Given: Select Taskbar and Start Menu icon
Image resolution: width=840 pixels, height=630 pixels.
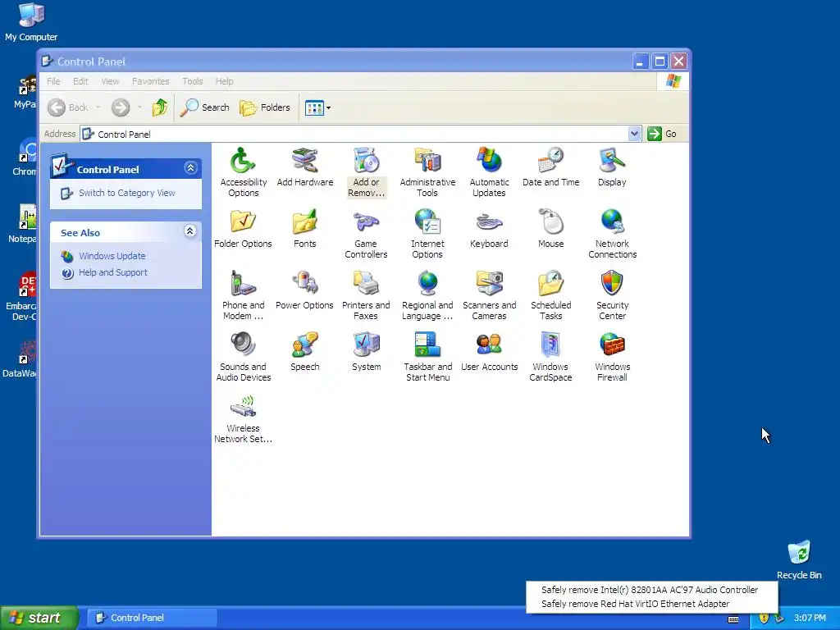Looking at the screenshot, I should click(x=427, y=357).
